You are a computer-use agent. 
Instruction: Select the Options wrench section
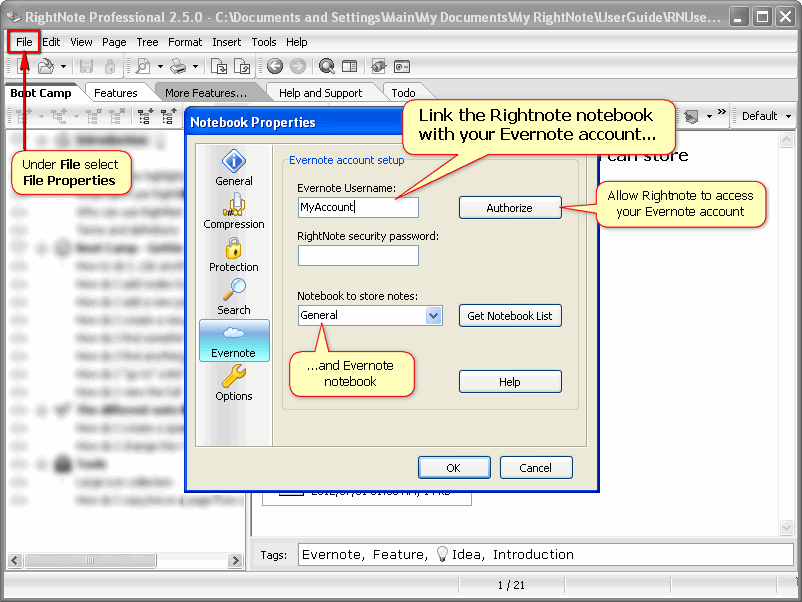click(x=234, y=383)
